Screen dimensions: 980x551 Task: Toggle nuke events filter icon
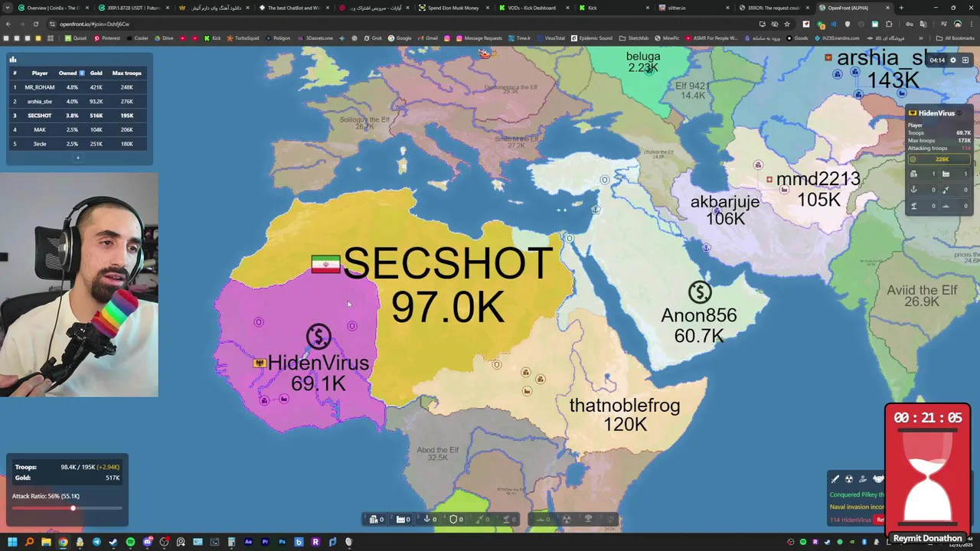[849, 479]
